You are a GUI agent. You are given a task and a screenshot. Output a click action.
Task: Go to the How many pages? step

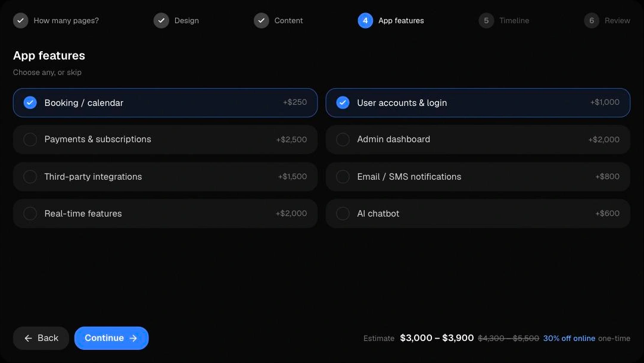point(66,20)
